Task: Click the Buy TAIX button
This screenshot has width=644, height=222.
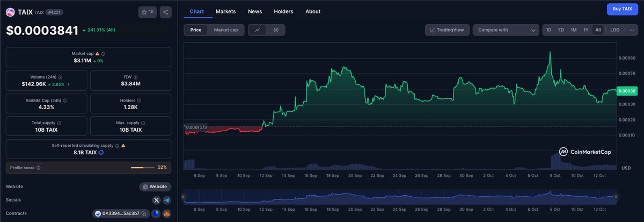Action: pyautogui.click(x=622, y=9)
